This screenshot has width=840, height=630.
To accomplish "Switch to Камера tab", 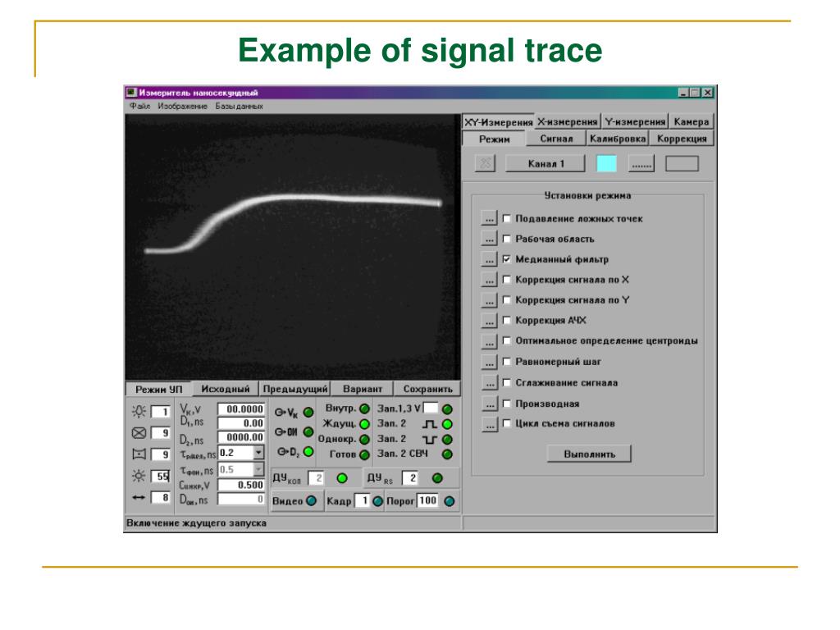I will pyautogui.click(x=692, y=121).
